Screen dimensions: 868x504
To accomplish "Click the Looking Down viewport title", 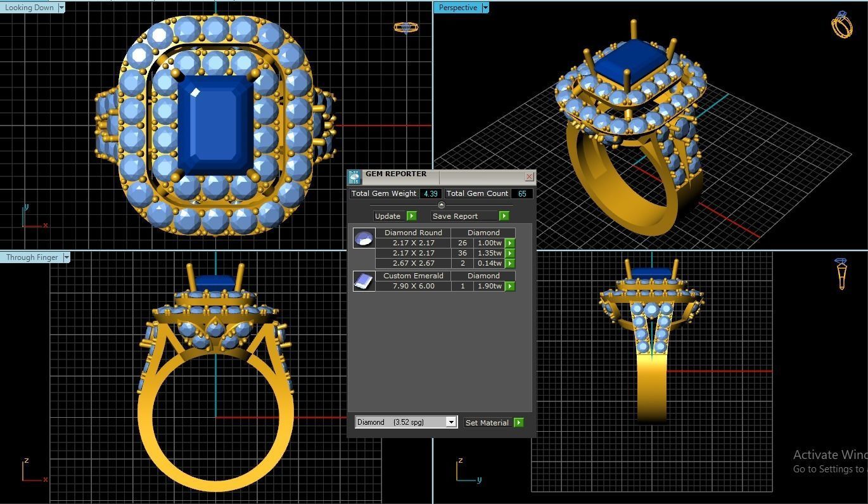I will [x=29, y=8].
